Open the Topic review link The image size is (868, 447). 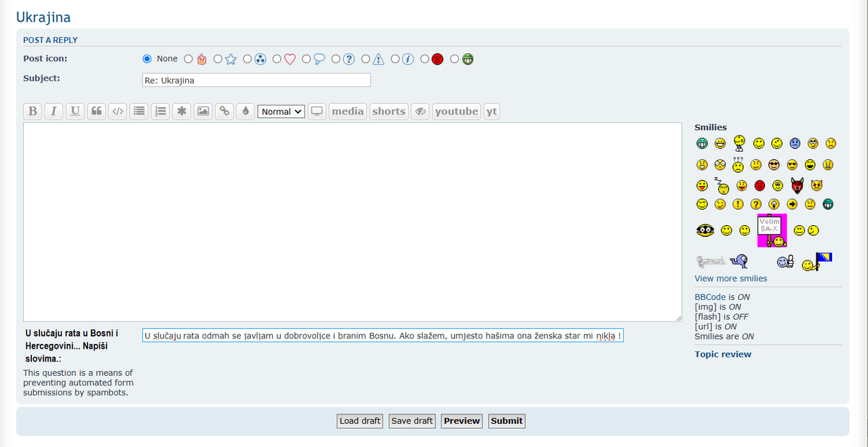[x=723, y=354]
